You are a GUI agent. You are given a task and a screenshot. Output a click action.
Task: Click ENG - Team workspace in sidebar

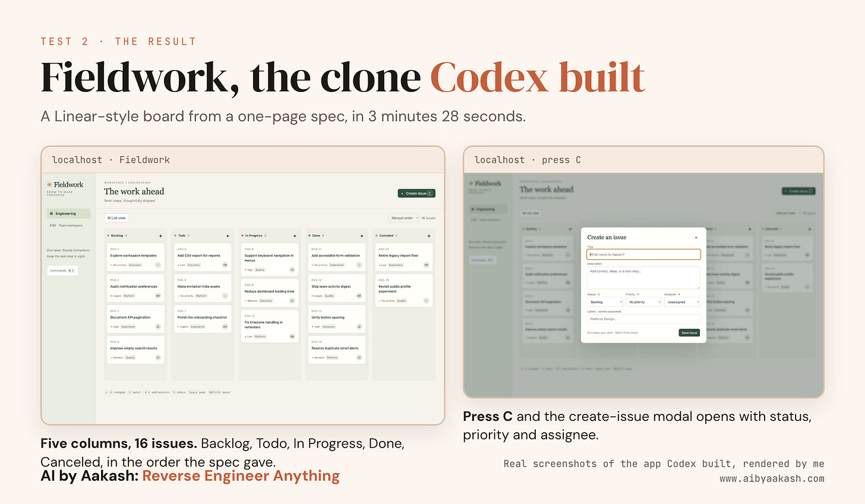point(67,226)
